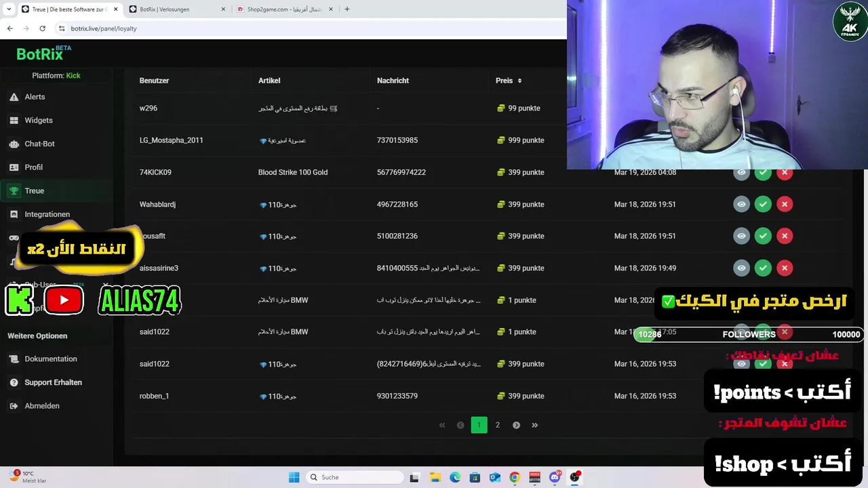Reject Wahablardj's redemption with red X
Image resolution: width=868 pixels, height=488 pixels.
[x=785, y=204]
